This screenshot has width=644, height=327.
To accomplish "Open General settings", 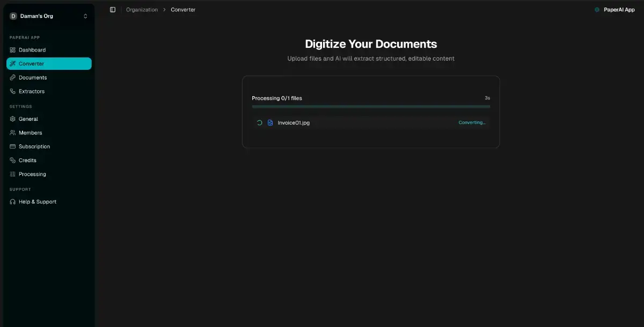I will click(49, 119).
